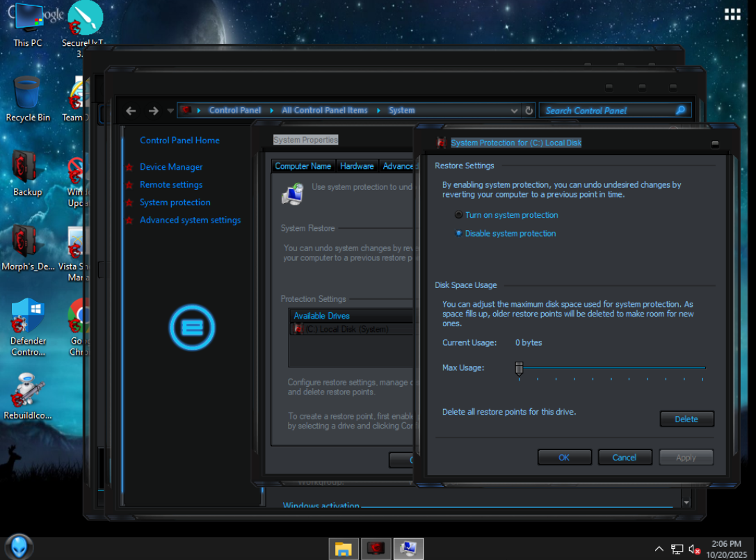Click the Search Control Panel field
Screen dimensions: 756x560
point(615,111)
